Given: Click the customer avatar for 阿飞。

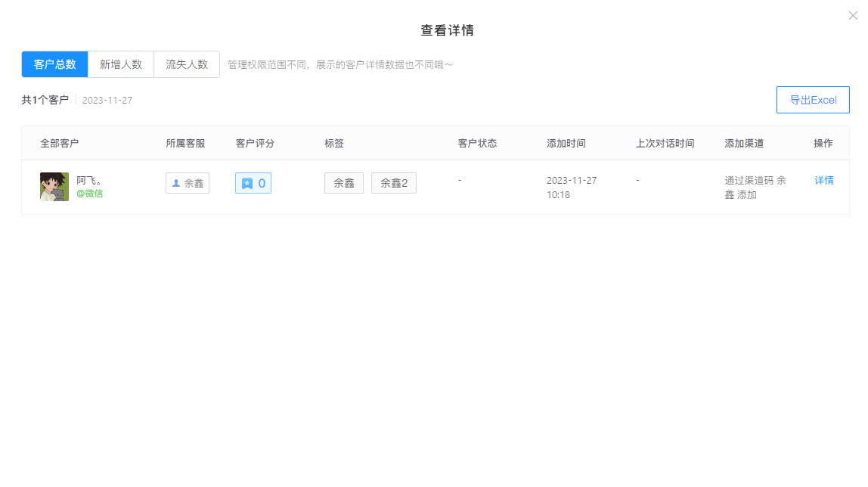Looking at the screenshot, I should point(54,187).
